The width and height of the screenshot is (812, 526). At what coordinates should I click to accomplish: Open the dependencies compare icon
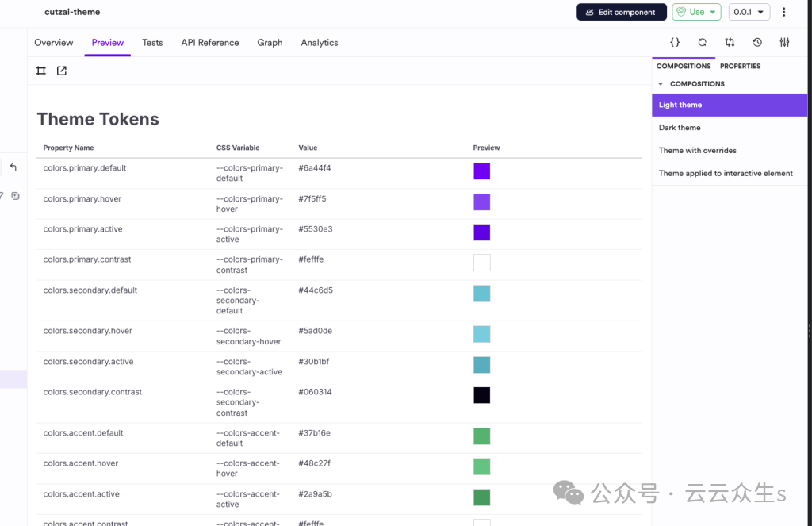(x=730, y=43)
